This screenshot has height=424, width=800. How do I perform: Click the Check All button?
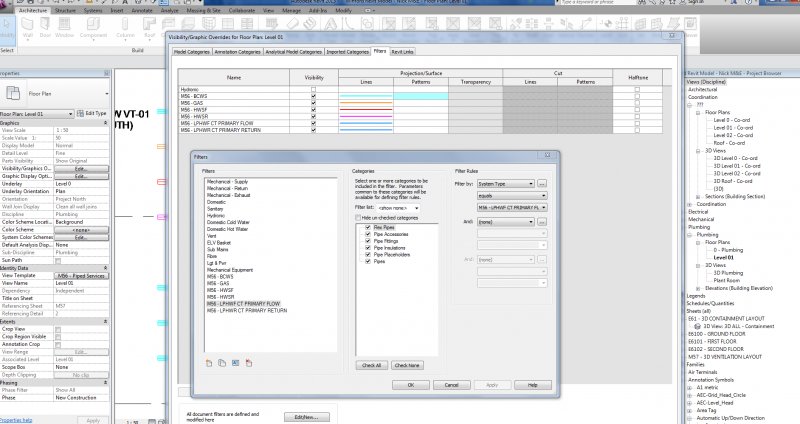coord(371,365)
